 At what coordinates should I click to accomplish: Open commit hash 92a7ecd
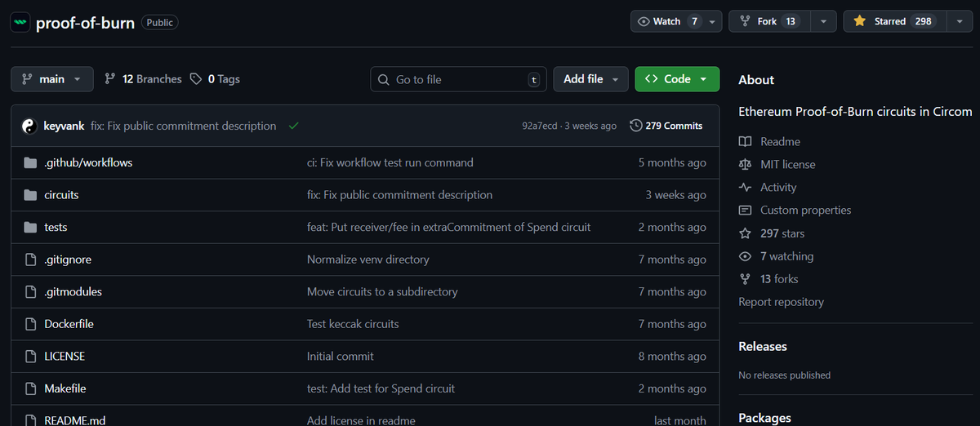click(540, 126)
